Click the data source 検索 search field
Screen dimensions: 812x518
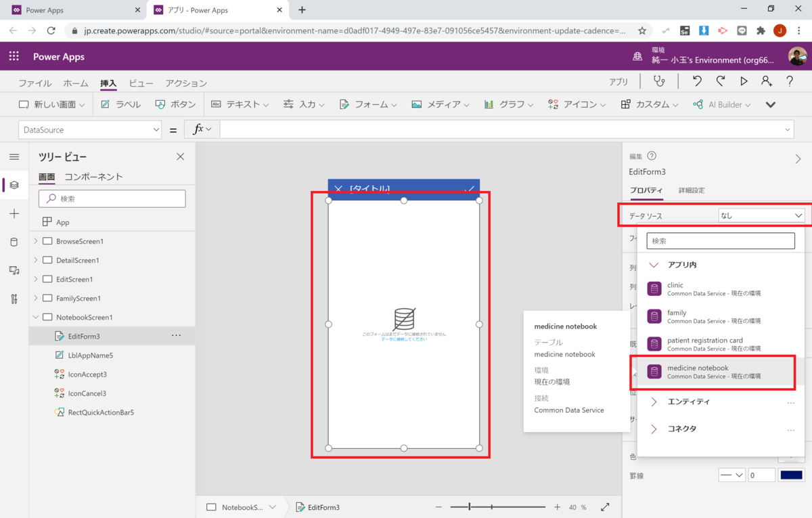(721, 240)
